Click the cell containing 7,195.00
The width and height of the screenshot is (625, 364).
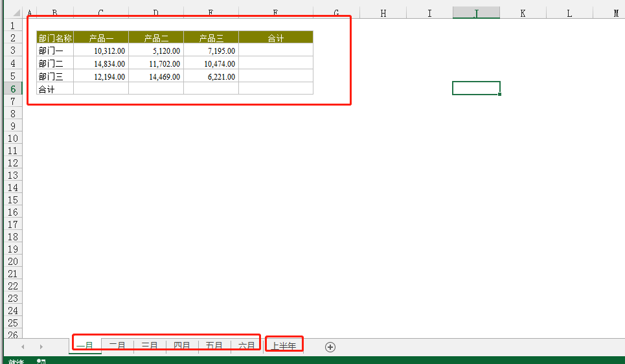click(x=211, y=51)
